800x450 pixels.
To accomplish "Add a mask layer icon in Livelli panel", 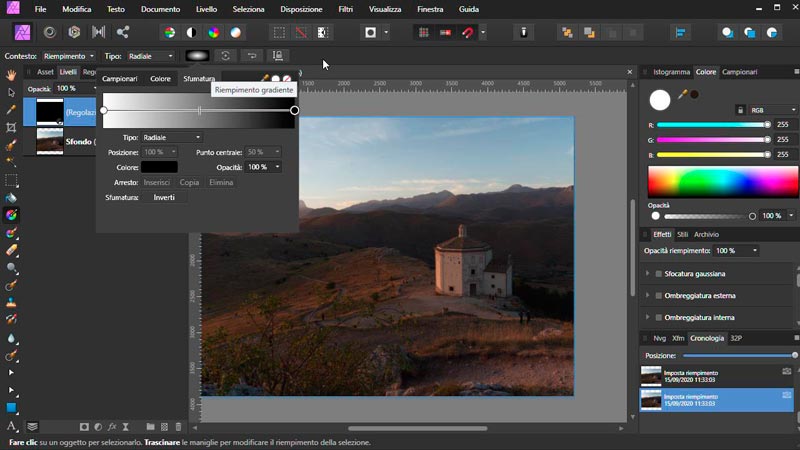I will click(x=84, y=427).
